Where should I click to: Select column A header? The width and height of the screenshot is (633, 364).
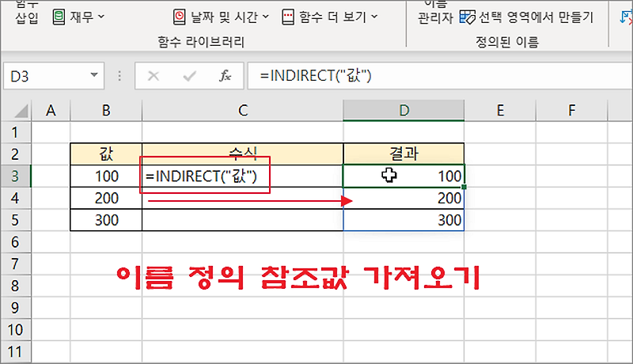coord(51,110)
